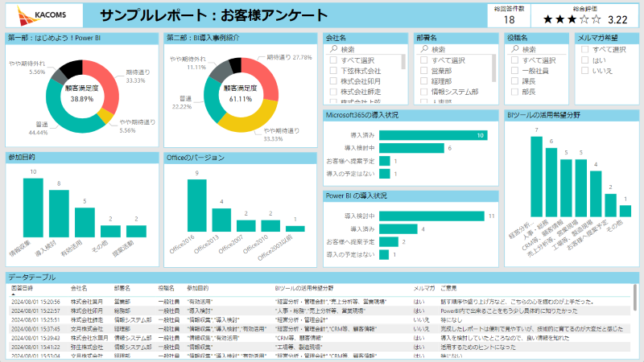Sort by 部署名 column header in data table
Viewport: 644px width, 362px height.
(122, 289)
